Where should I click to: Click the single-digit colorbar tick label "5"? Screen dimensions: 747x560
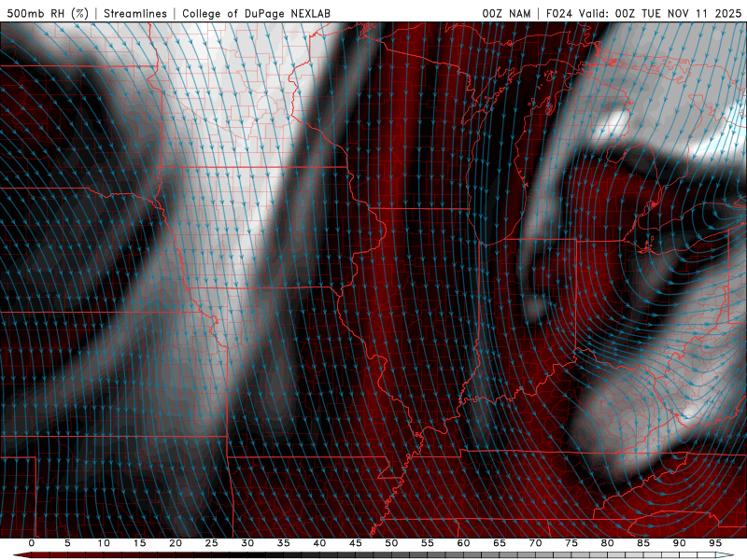[x=67, y=543]
